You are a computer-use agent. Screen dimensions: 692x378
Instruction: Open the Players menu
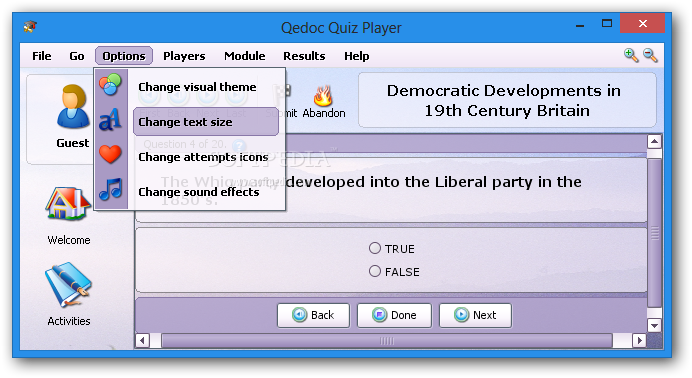[x=184, y=56]
